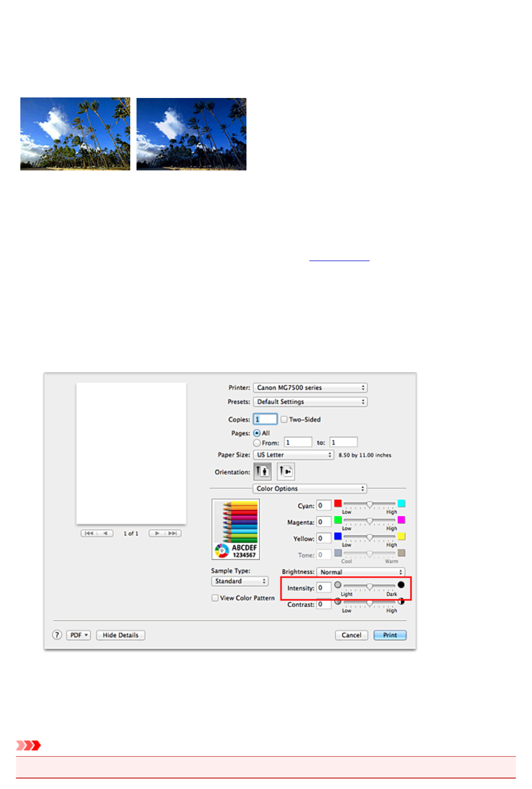Open the Sample Type Standard dropdown
The image size is (532, 789).
point(240,581)
